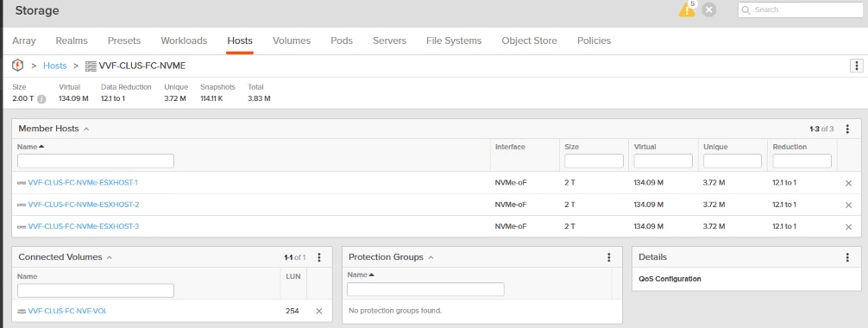Open Protection Groups options menu
The height and width of the screenshot is (328, 868).
coord(609,257)
